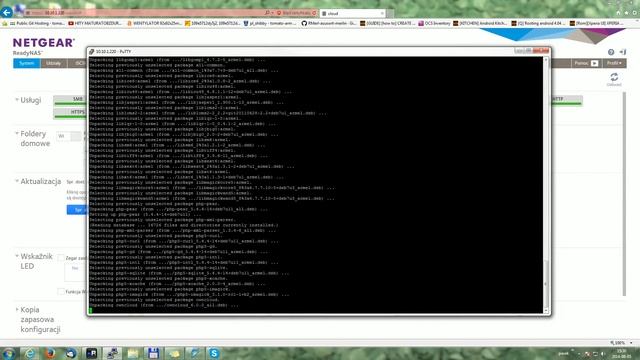Screen dimensions: 640x360
Task: Select the Udziały tab in ReadyNAS
Action: (x=53, y=63)
